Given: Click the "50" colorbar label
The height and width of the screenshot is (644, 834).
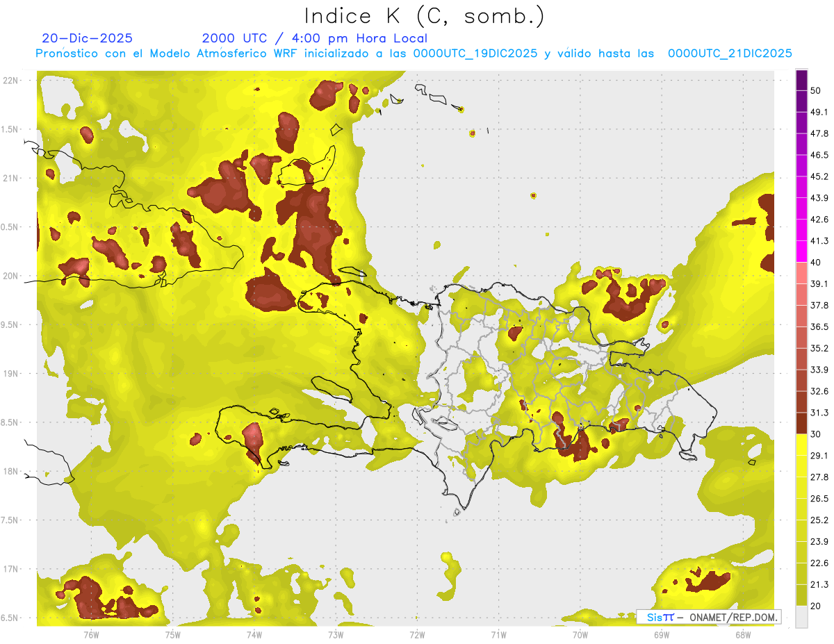Looking at the screenshot, I should pos(816,90).
